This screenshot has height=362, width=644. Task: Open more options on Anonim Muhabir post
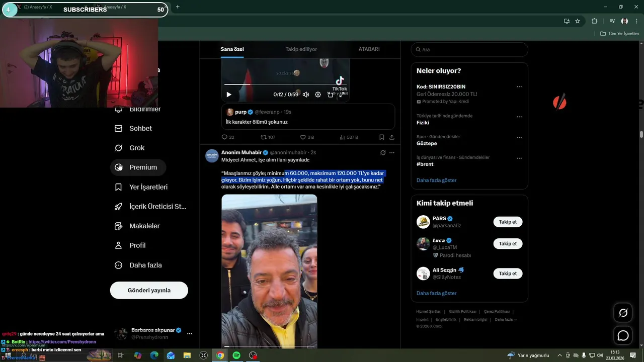click(392, 152)
